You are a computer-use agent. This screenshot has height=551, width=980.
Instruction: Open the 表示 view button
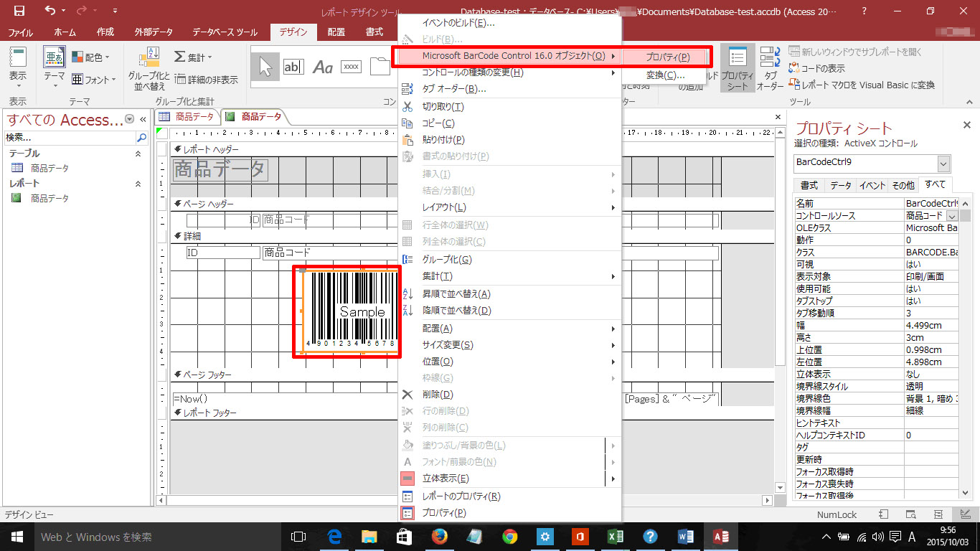point(18,66)
